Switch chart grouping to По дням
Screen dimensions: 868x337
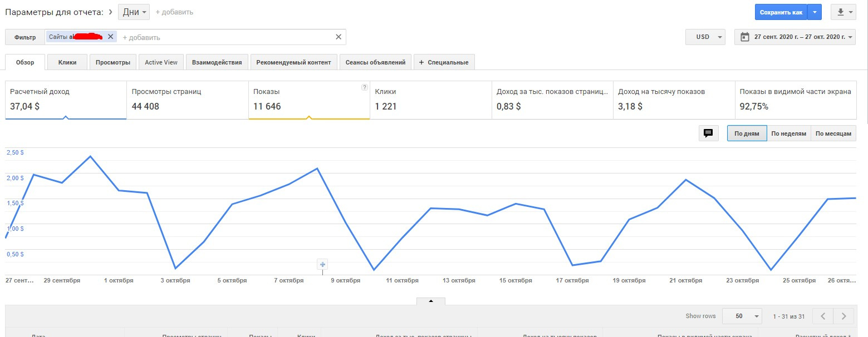[747, 133]
